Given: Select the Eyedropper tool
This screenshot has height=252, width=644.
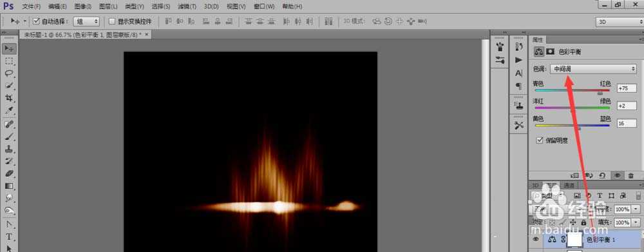Looking at the screenshot, I should click(x=9, y=111).
